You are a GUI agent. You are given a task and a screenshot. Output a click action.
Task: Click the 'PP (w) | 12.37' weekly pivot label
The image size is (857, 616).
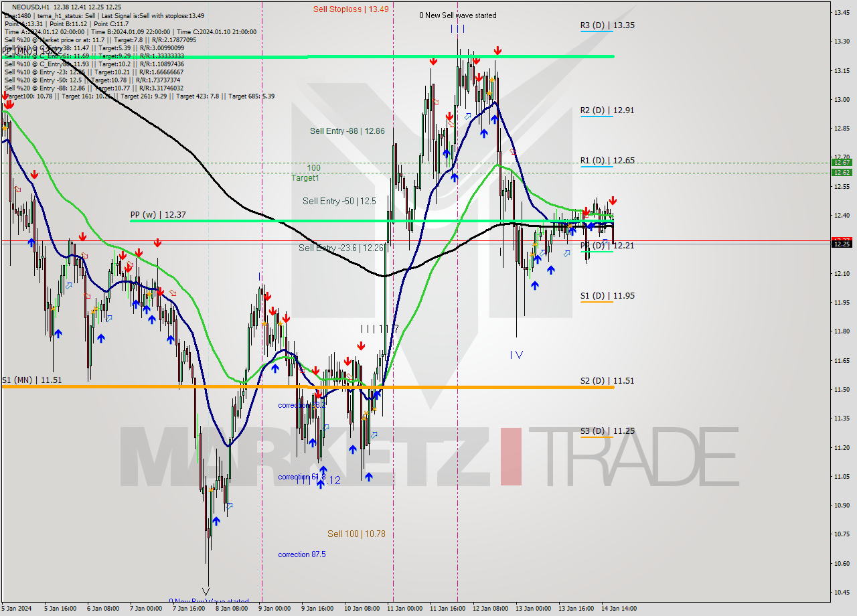[158, 215]
